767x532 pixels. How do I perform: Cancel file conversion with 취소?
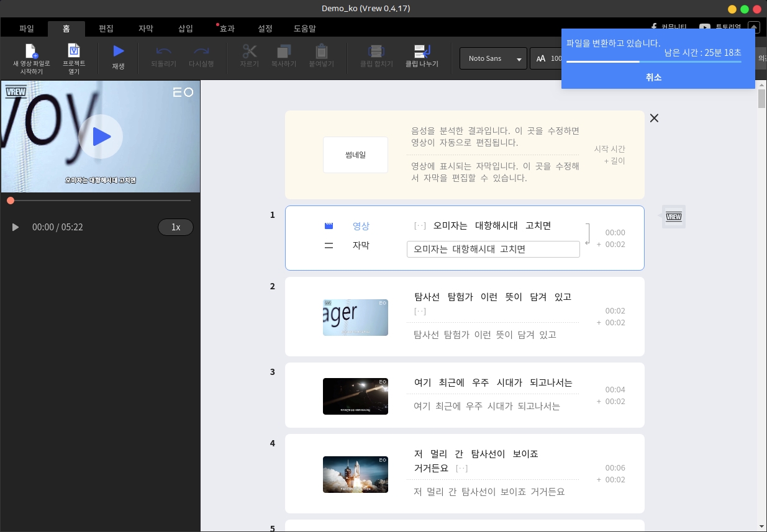tap(653, 78)
